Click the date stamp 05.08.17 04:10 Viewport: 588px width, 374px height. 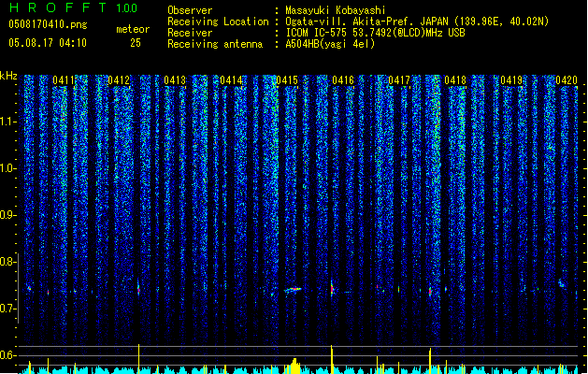point(48,43)
